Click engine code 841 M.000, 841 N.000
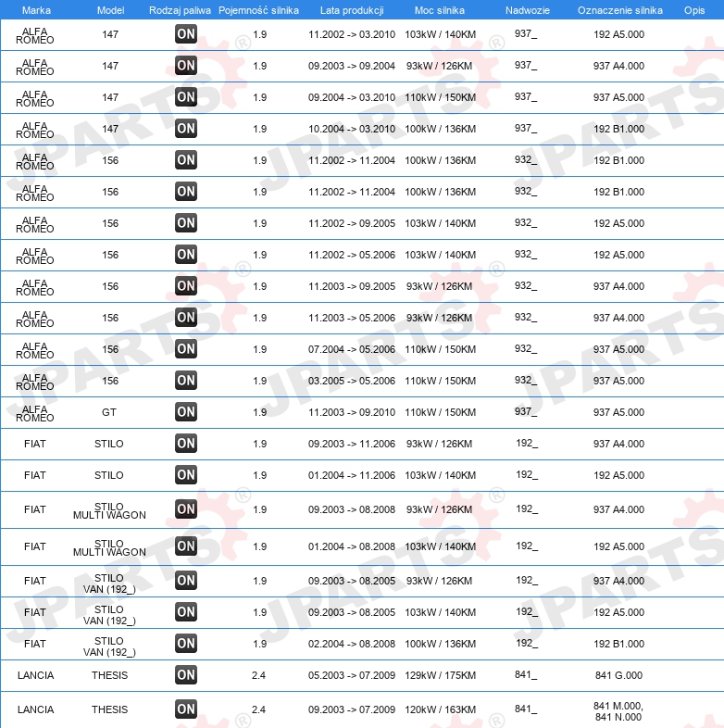724x728 pixels. click(x=618, y=711)
